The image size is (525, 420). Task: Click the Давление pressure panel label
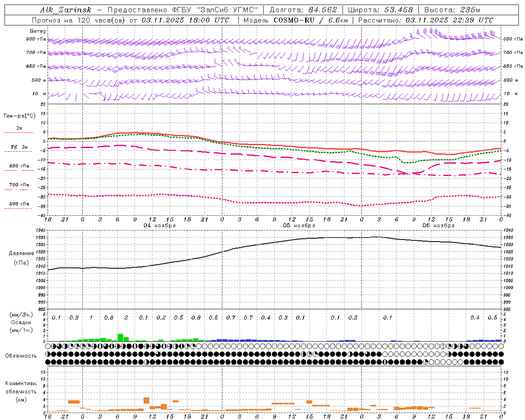(x=21, y=253)
